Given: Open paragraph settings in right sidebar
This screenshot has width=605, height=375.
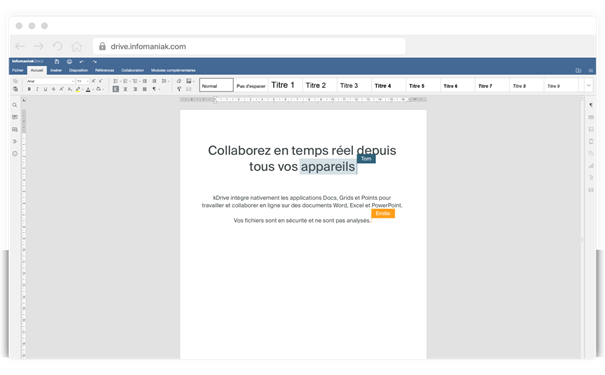Looking at the screenshot, I should tap(591, 105).
